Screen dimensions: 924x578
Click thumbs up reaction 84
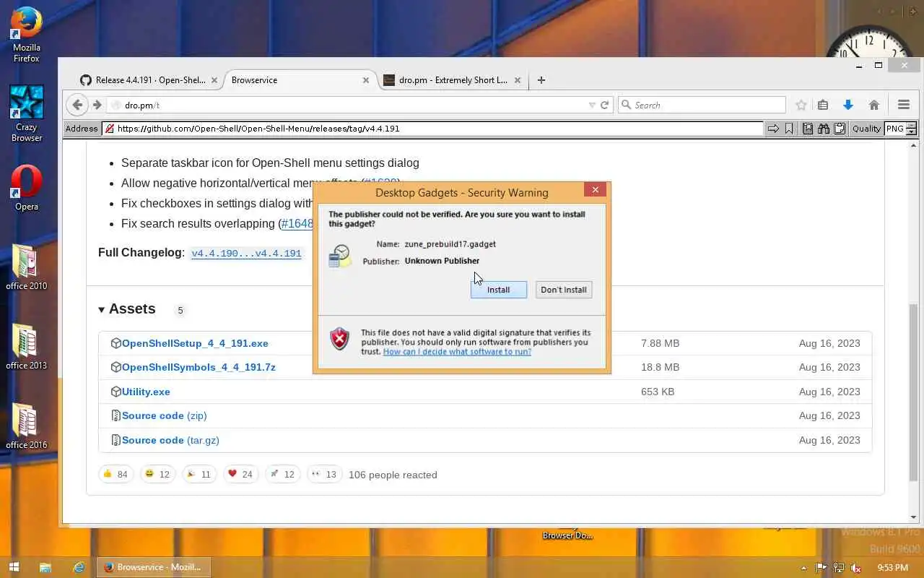[x=115, y=475]
